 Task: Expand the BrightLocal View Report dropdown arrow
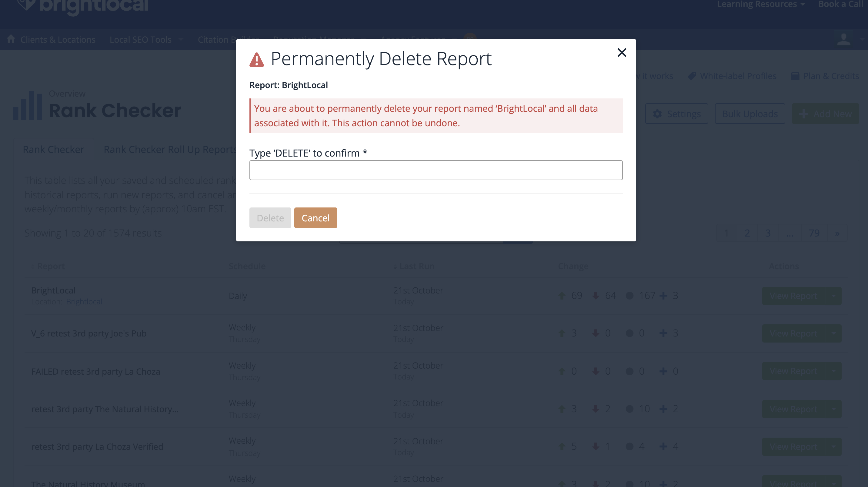833,296
